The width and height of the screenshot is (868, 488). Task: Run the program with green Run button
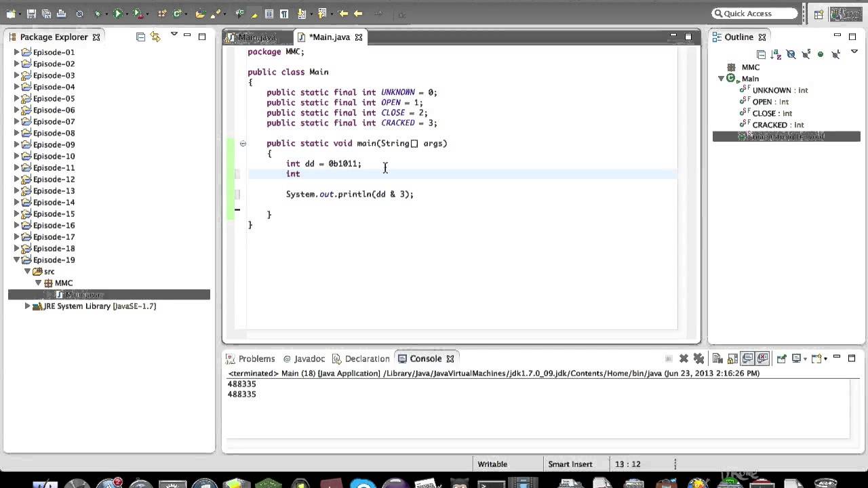tap(117, 14)
